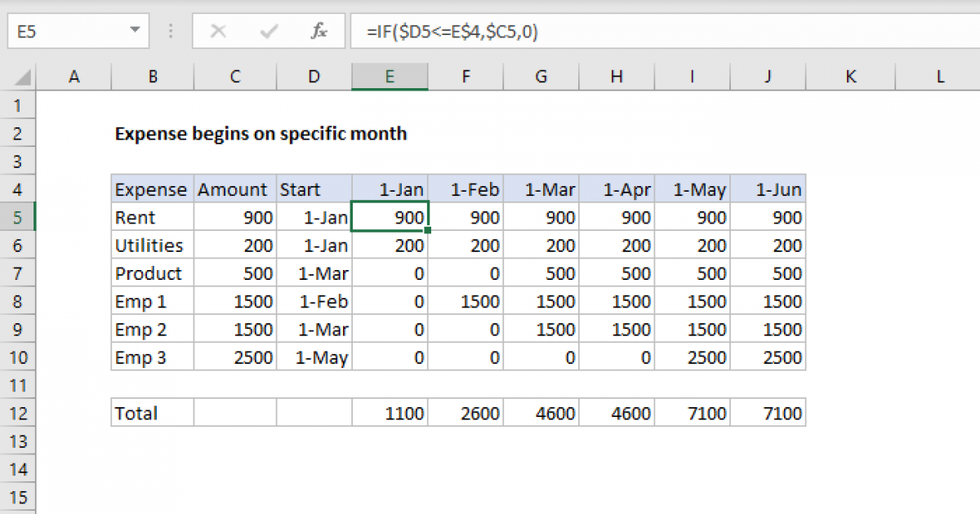Click the 1-Jan column header cell
This screenshot has height=514, width=980.
coord(390,188)
